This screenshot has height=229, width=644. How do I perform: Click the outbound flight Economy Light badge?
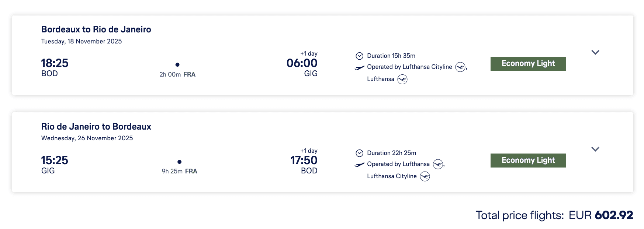pos(528,63)
